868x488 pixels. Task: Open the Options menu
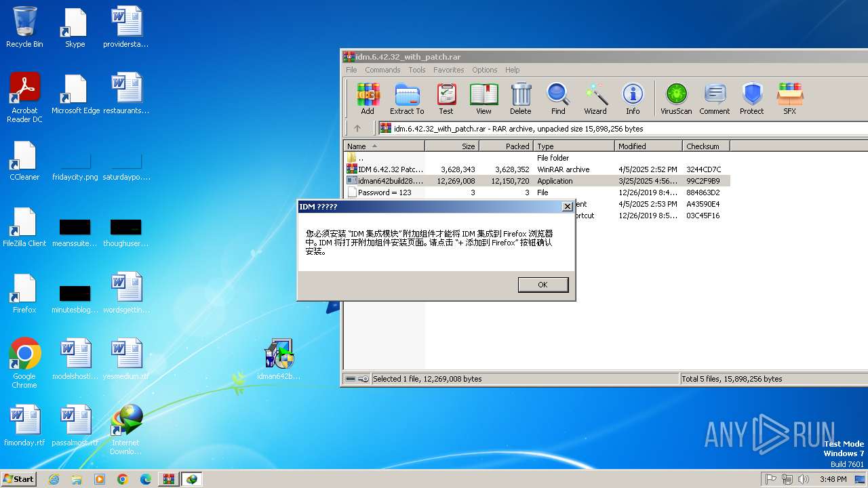485,70
